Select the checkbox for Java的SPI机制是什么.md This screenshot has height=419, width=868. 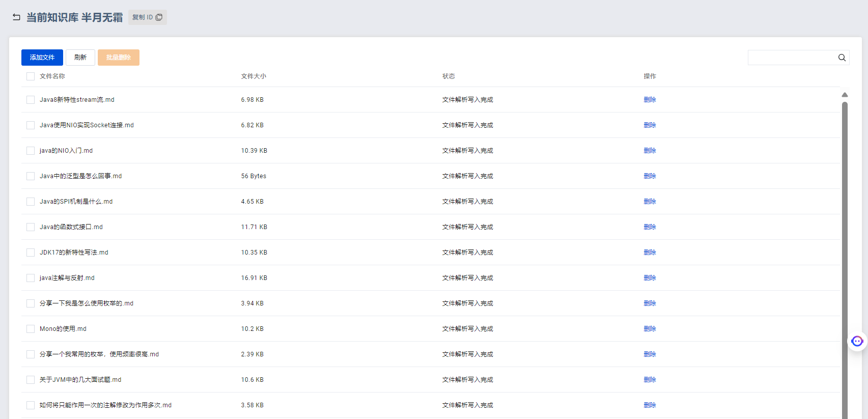(x=31, y=202)
